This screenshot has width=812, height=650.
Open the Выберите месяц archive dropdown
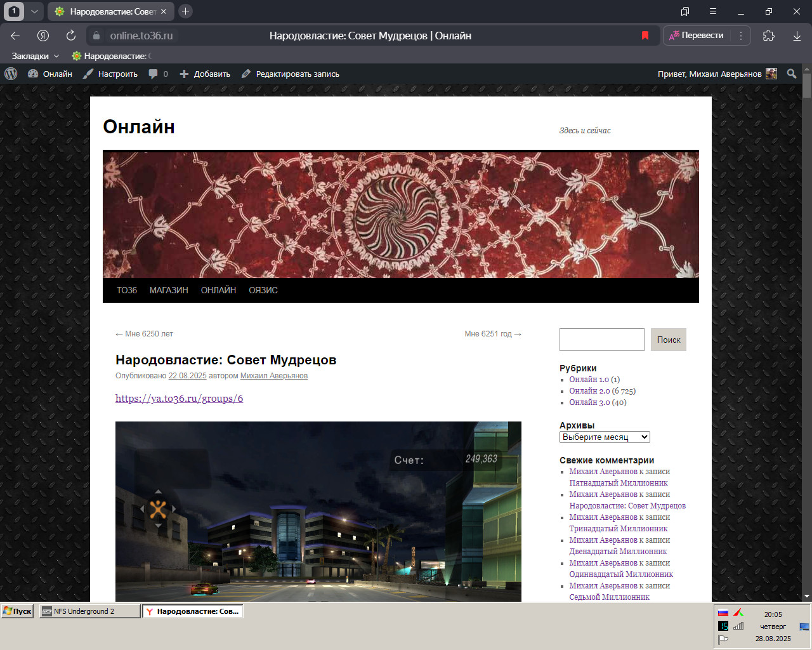[x=605, y=437]
